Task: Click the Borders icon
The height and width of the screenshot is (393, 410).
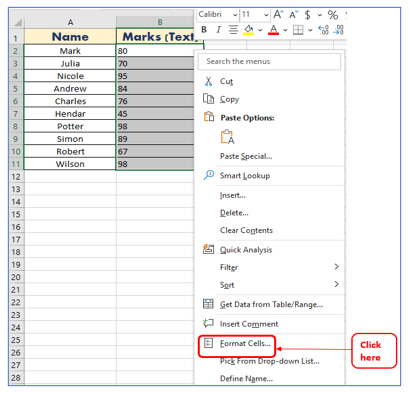Action: 298,30
